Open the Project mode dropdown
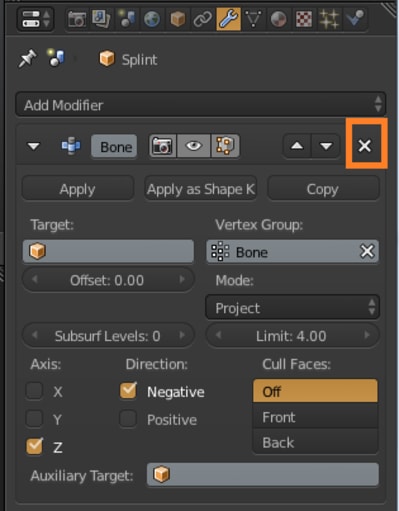 (292, 308)
